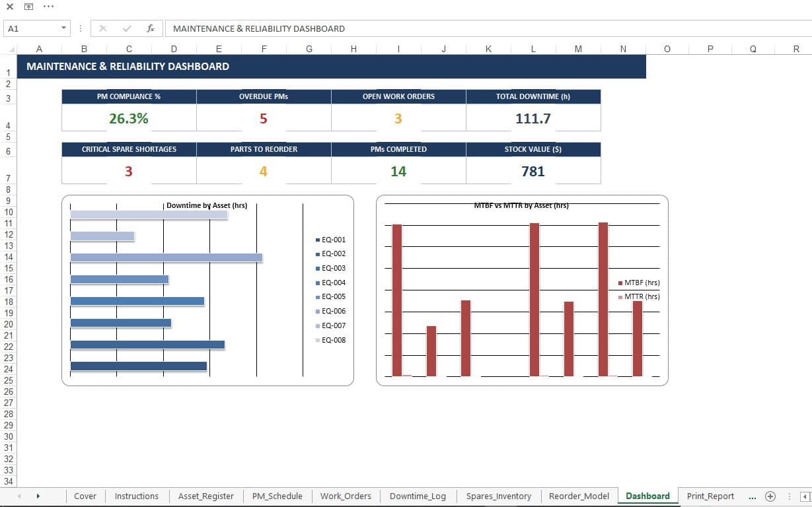This screenshot has width=812, height=507.
Task: Select column A header
Action: click(39, 49)
